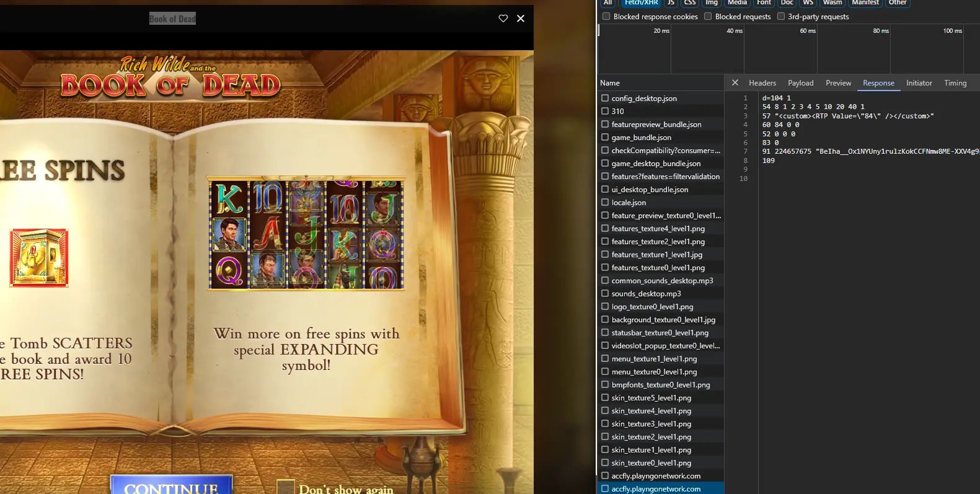Click the file icon beside config_desktop.json
This screenshot has height=494, width=980.
click(605, 98)
